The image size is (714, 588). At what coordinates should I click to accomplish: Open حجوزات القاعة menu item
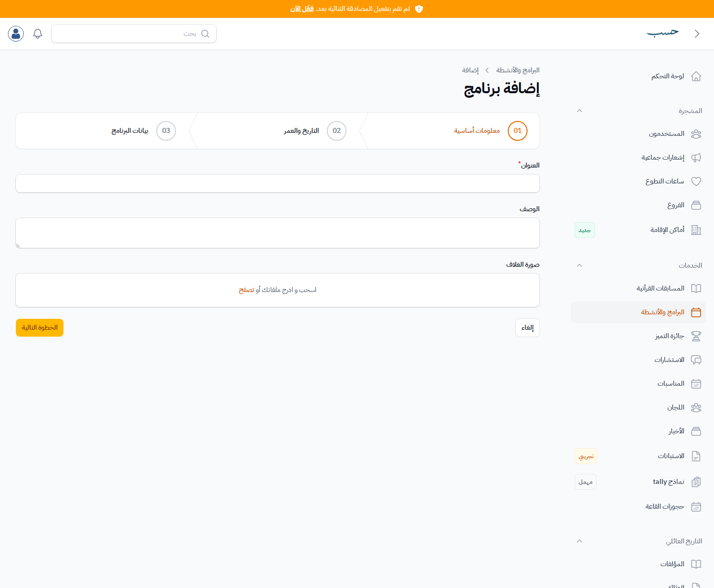click(x=638, y=507)
